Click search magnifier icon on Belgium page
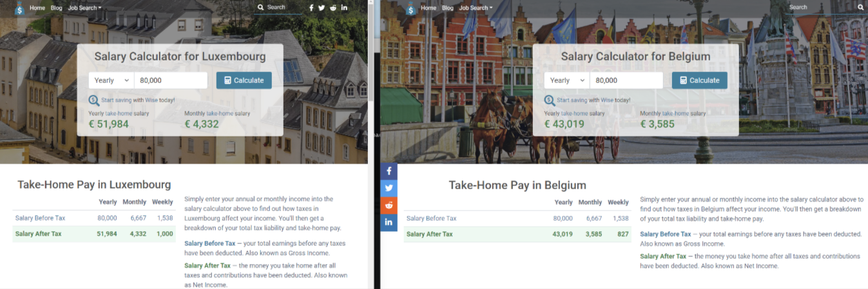 pyautogui.click(x=861, y=8)
